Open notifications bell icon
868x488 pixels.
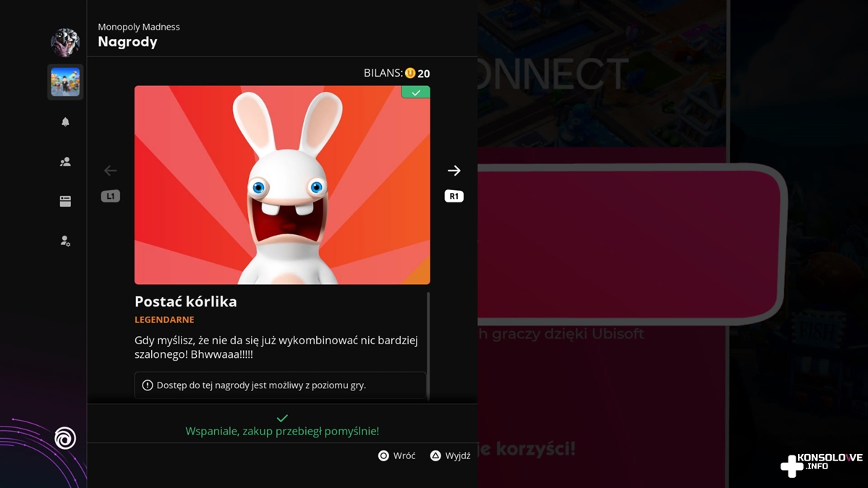(x=65, y=122)
